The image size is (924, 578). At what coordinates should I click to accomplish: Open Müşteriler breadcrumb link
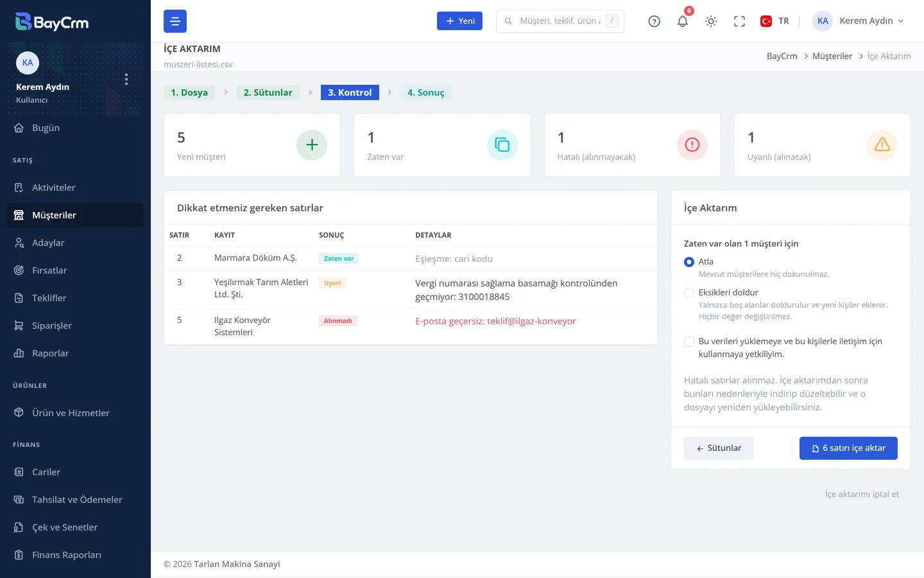[x=832, y=56]
